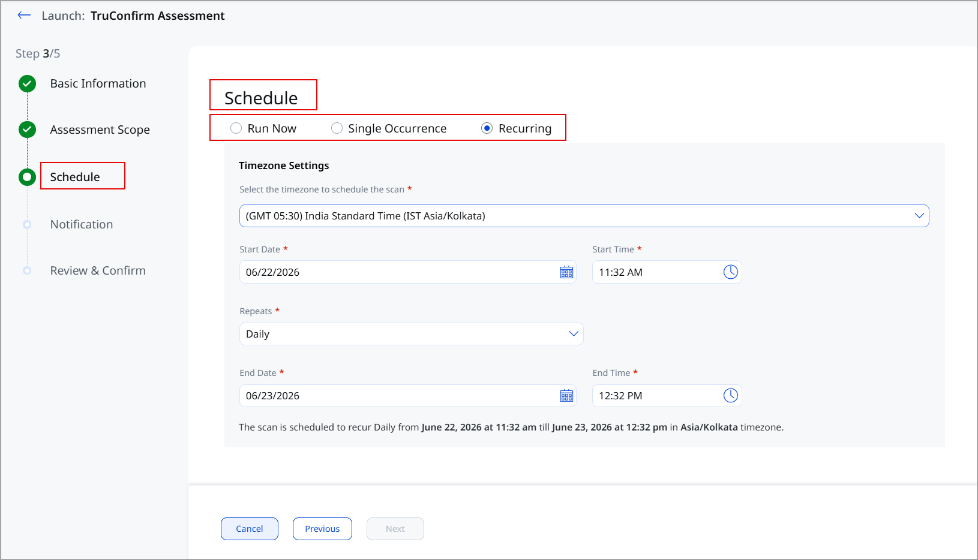Select the Run Now radio option

236,128
